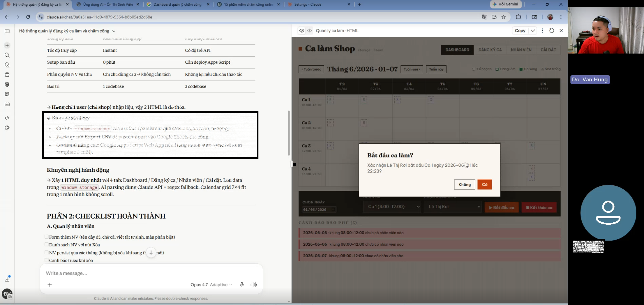Tick the 'Form thêm NV' checklist checkbox
The height and width of the screenshot is (305, 644).
tap(46, 237)
